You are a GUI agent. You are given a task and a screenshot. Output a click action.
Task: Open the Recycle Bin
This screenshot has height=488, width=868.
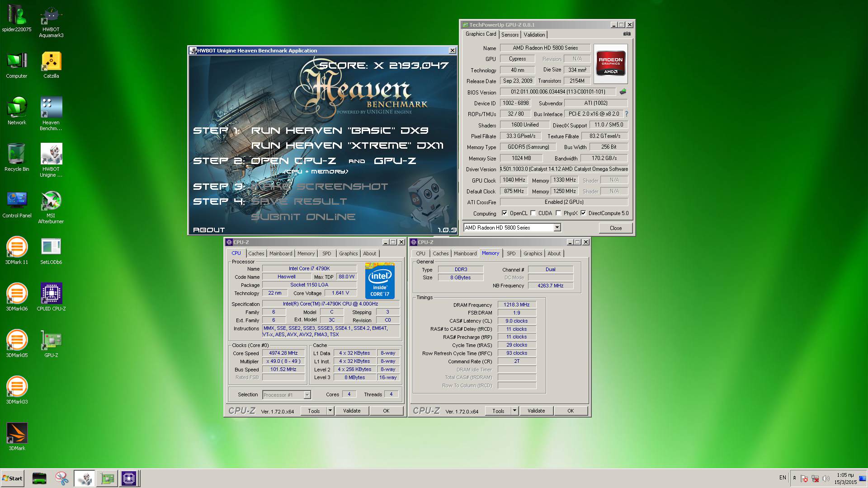[x=17, y=158]
